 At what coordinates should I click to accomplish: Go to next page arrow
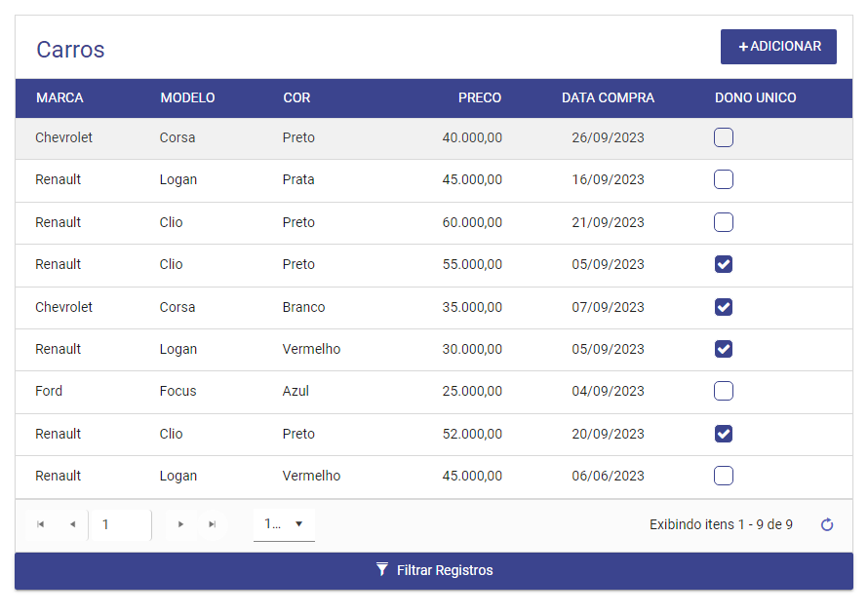coord(180,524)
